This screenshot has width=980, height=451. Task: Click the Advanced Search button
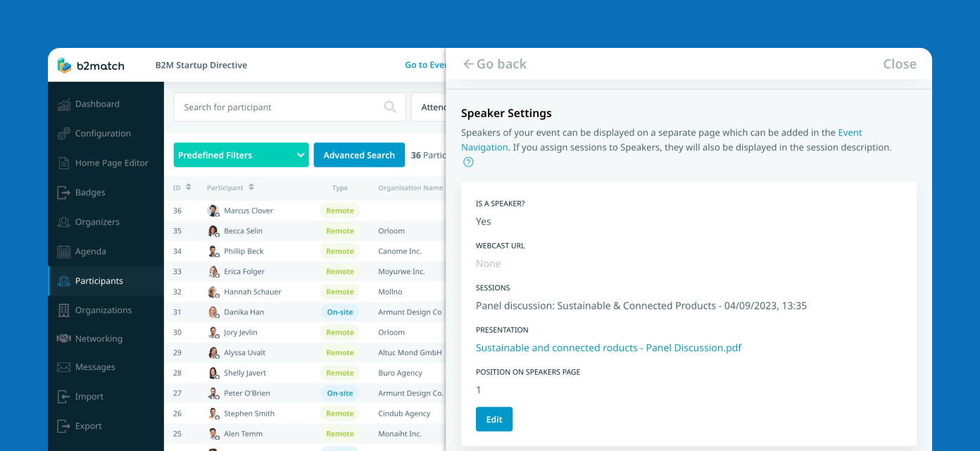point(359,155)
